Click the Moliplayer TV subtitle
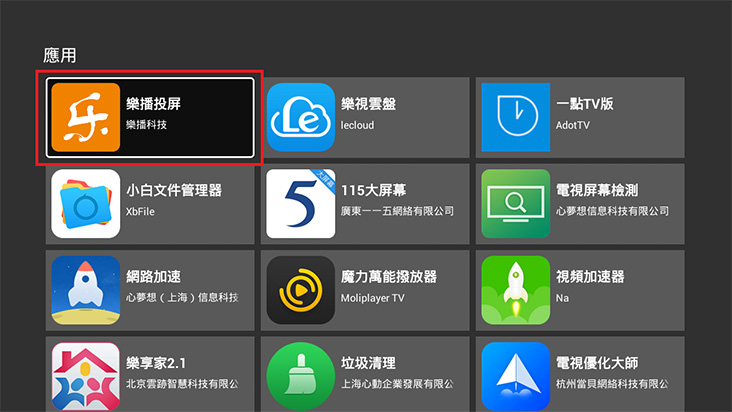 pyautogui.click(x=373, y=298)
